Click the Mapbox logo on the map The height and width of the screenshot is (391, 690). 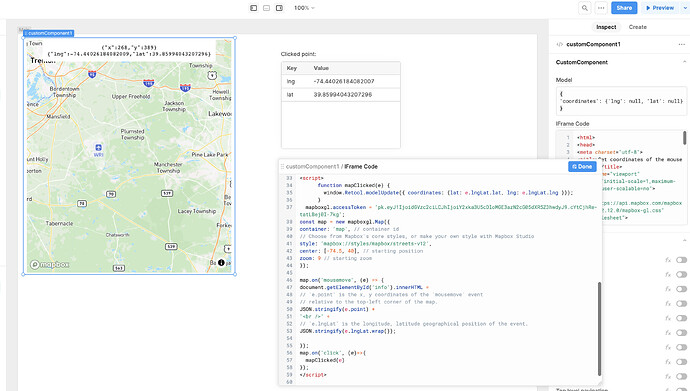click(x=50, y=264)
